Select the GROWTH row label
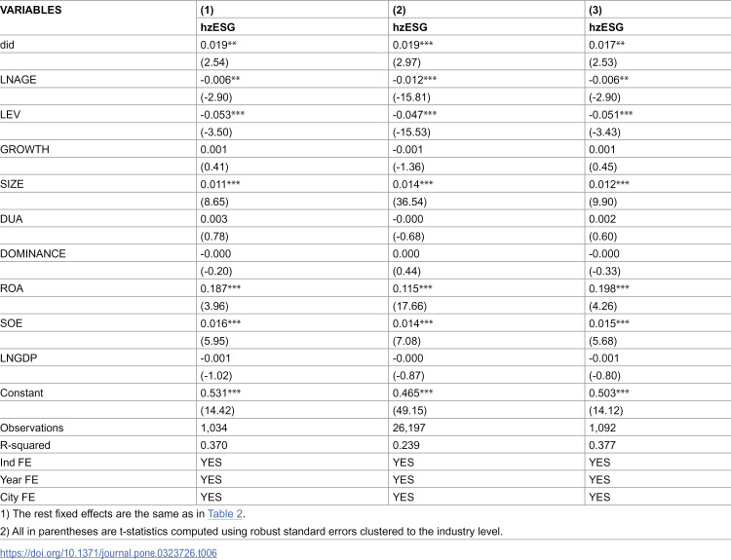Image resolution: width=731 pixels, height=560 pixels. pyautogui.click(x=24, y=149)
